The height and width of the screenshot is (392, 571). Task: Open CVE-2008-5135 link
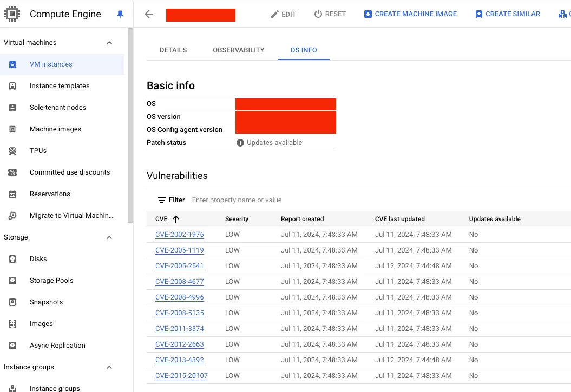pos(180,313)
